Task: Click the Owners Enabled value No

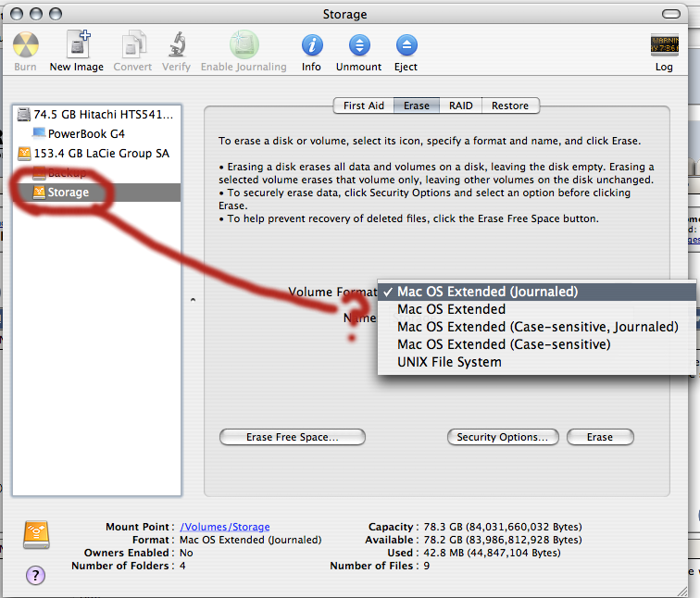Action: [x=186, y=553]
